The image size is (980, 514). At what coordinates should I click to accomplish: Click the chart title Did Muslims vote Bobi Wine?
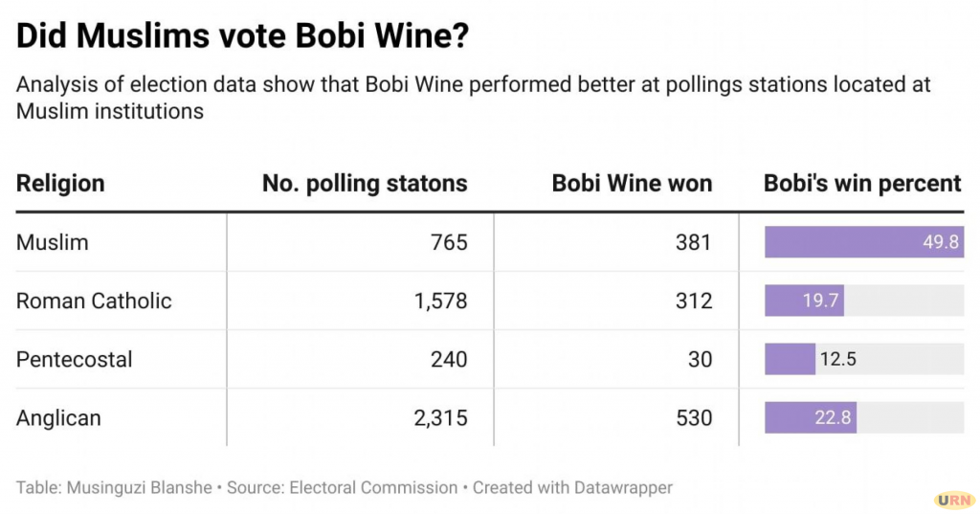pos(243,36)
